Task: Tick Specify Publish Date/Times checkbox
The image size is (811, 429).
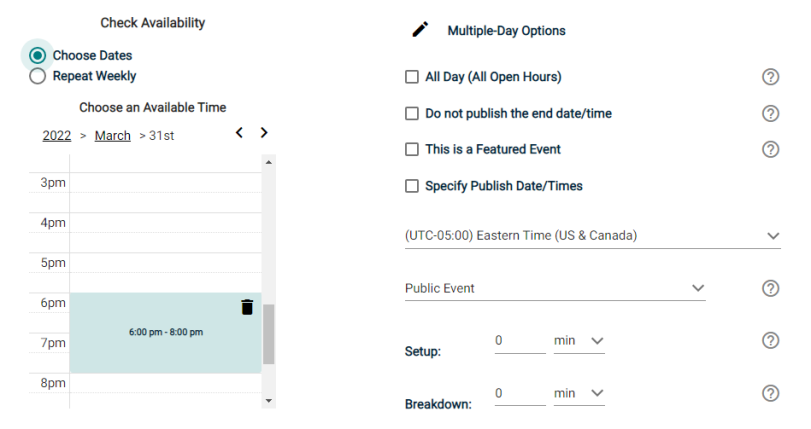Action: tap(412, 186)
